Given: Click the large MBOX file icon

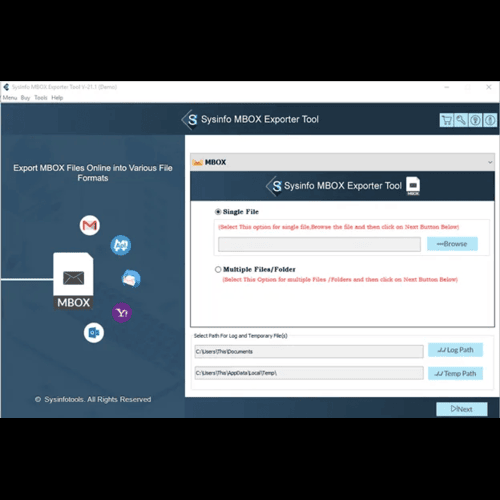Looking at the screenshot, I should [73, 281].
